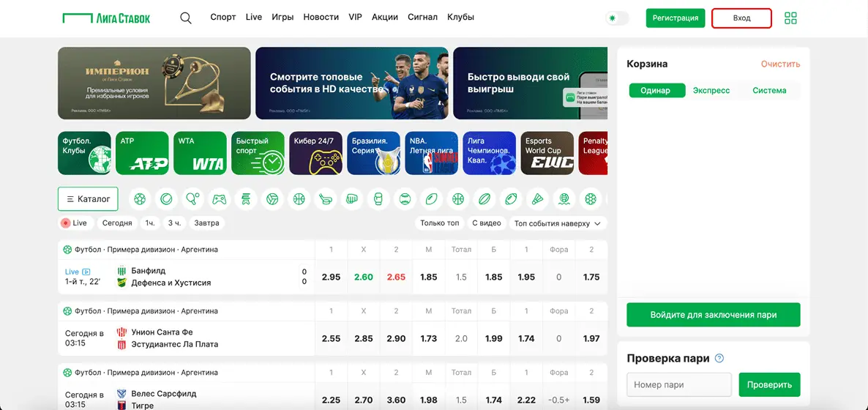The width and height of the screenshot is (868, 410).
Task: Select the table tennis sport icon
Action: tap(192, 198)
